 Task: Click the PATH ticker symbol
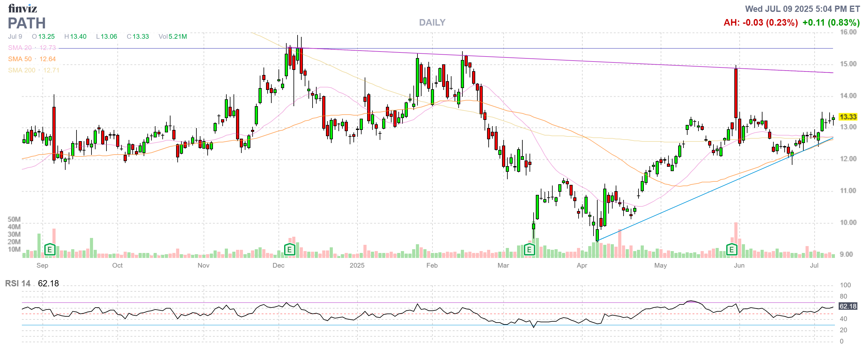tap(27, 23)
